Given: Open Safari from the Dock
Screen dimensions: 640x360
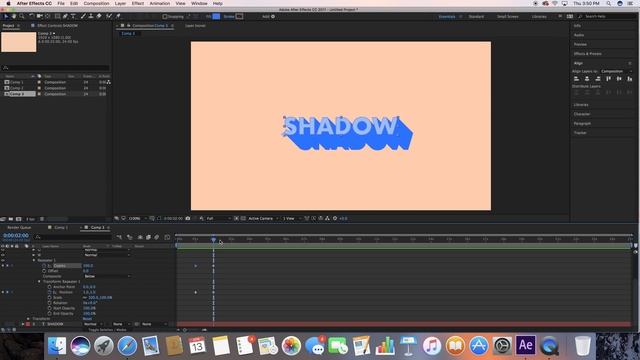Looking at the screenshot, I should 127,346.
